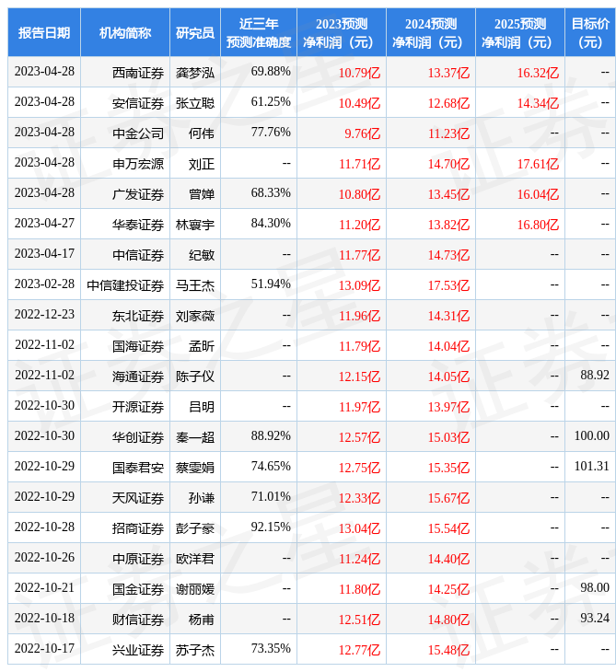
Task: Click 2023 profit value 13.09亿
Action: coord(360,285)
